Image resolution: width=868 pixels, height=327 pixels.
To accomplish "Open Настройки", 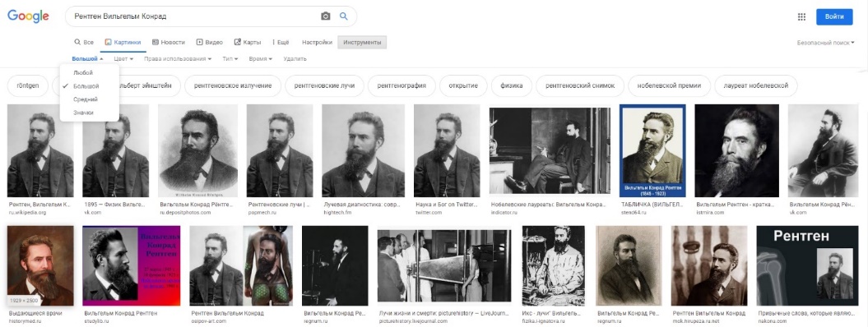I will (x=317, y=43).
